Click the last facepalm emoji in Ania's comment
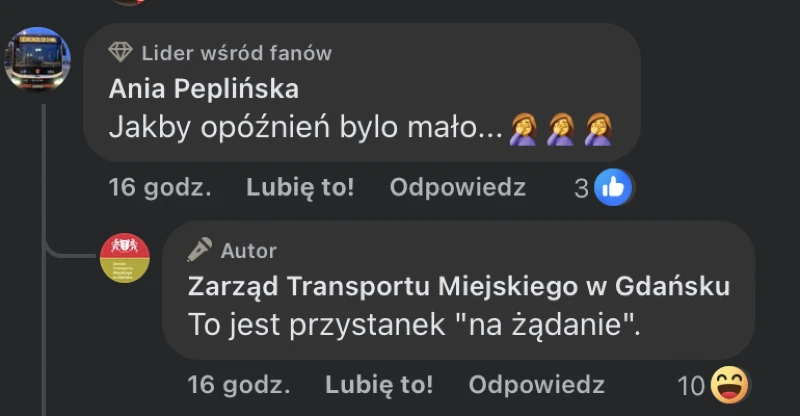800x416 pixels. pos(597,127)
